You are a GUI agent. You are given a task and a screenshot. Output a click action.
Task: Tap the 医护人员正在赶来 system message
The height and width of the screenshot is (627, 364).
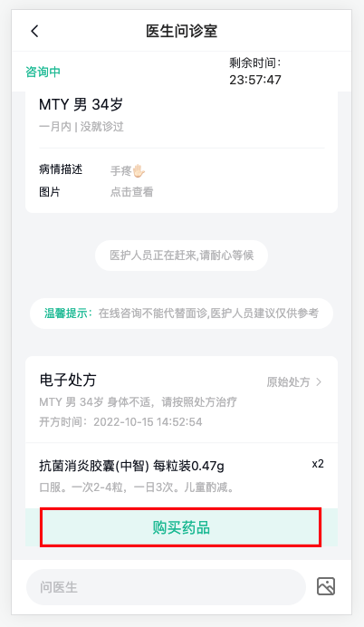pos(181,256)
